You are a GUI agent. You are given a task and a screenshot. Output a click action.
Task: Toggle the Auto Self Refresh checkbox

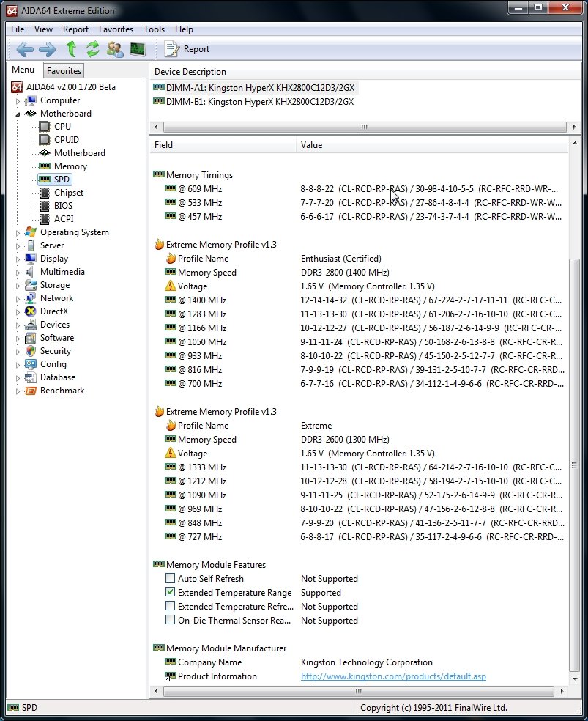point(171,578)
